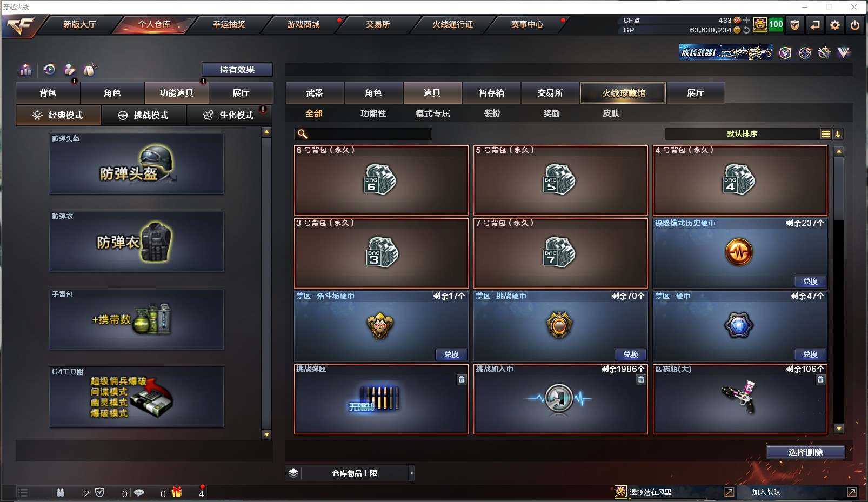Screen dimensions: 868x502
Task: Open the 游戏商城 tab
Action: [x=303, y=24]
